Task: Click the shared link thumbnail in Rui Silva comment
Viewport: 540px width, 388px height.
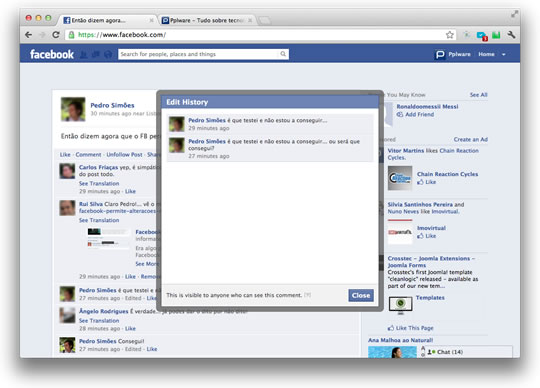Action: point(108,238)
